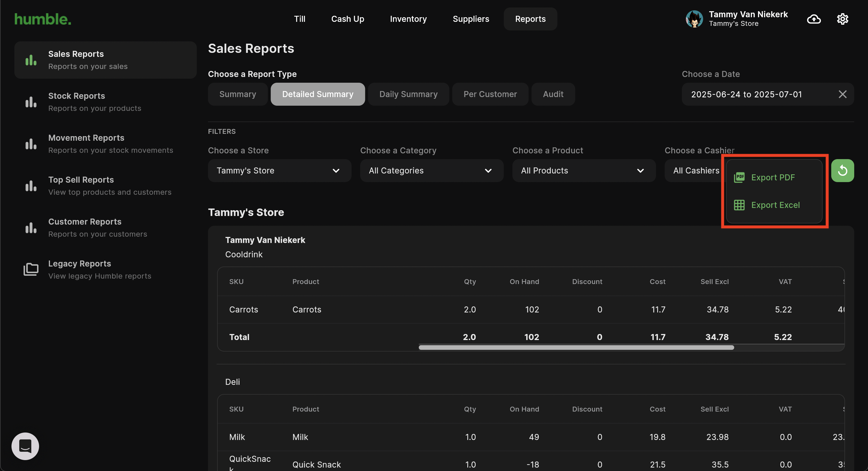Click Customer Reports bar chart icon
This screenshot has height=471, width=868.
pos(31,228)
